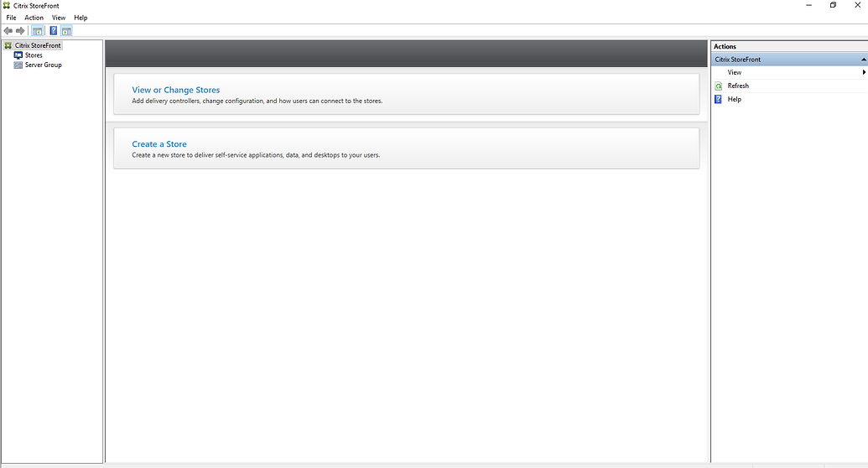Click the Create a Store link

pos(159,144)
